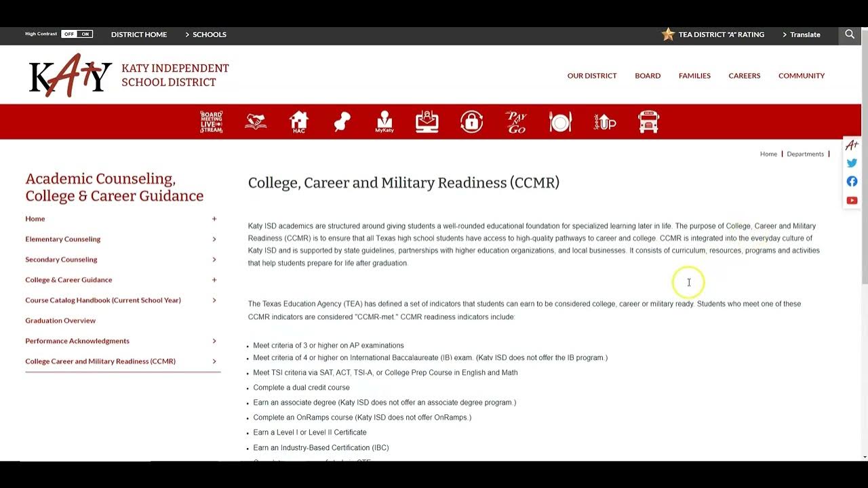868x488 pixels.
Task: Open the HAC home access icon
Action: coord(299,122)
